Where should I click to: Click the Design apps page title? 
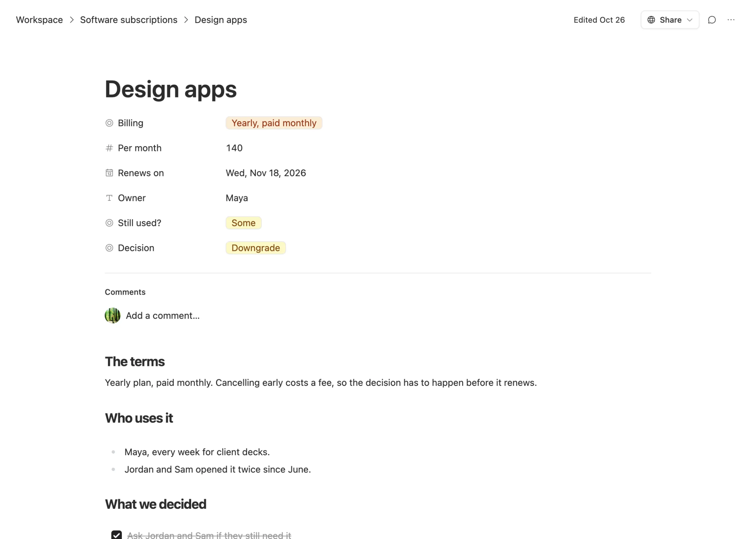point(170,90)
